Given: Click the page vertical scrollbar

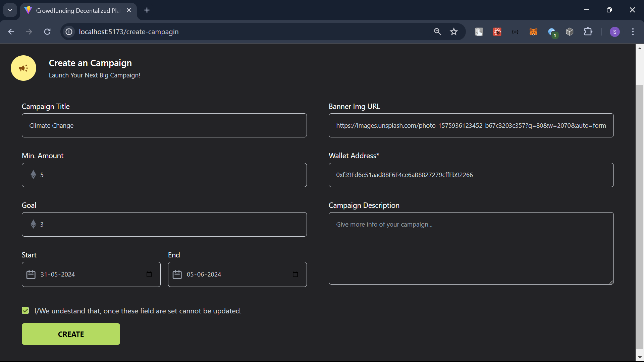Looking at the screenshot, I should pyautogui.click(x=640, y=217).
